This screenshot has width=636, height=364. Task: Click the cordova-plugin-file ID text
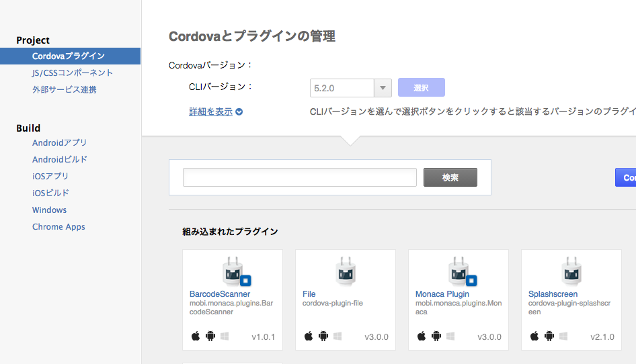pyautogui.click(x=333, y=303)
